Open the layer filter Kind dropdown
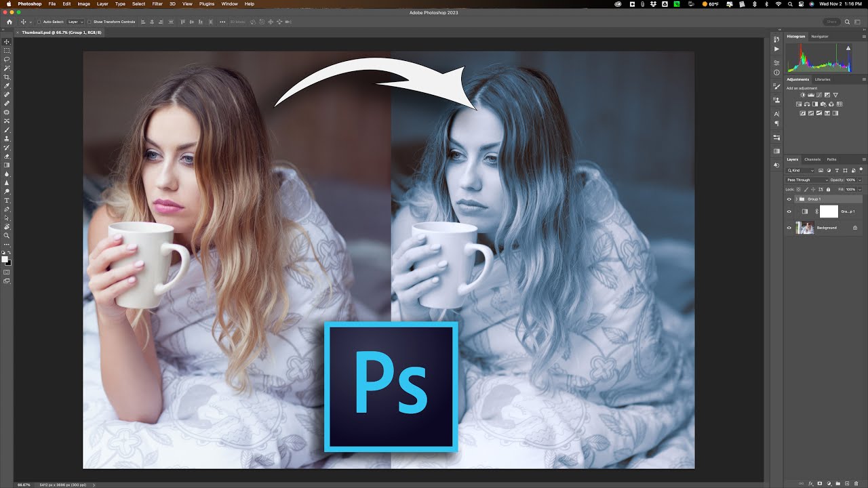 pos(800,170)
